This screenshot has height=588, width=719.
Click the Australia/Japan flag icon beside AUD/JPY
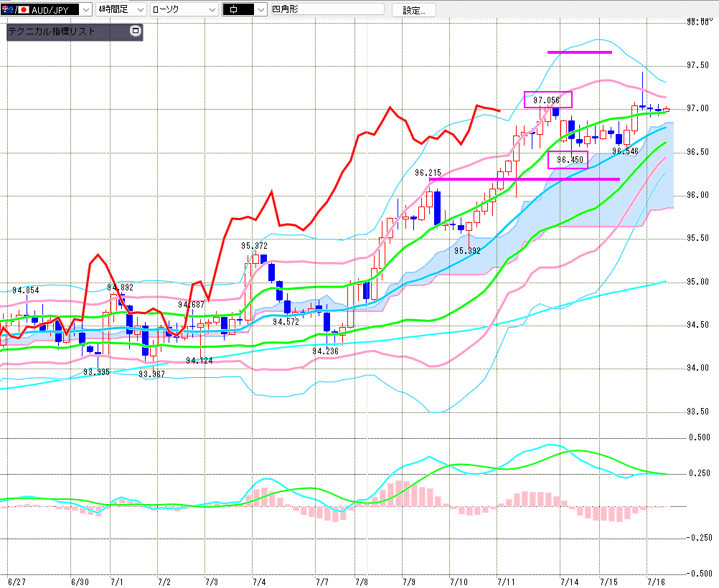point(14,9)
